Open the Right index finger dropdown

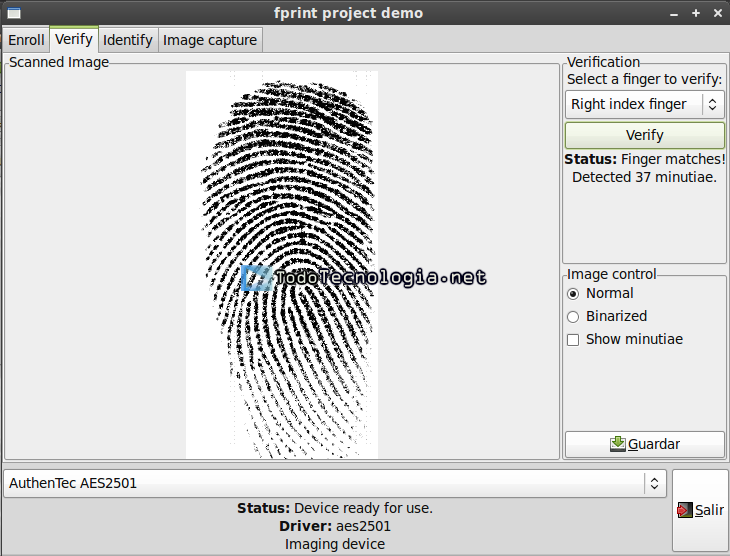[x=644, y=104]
